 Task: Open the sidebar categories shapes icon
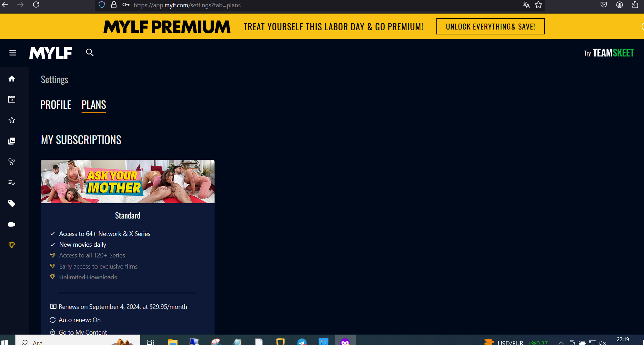coord(12,162)
